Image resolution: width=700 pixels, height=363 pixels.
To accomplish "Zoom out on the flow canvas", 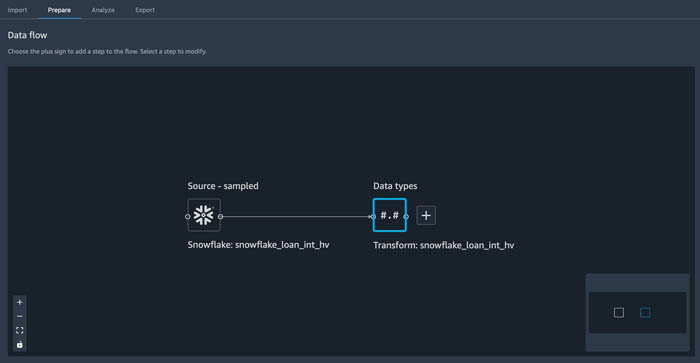I will click(x=20, y=316).
